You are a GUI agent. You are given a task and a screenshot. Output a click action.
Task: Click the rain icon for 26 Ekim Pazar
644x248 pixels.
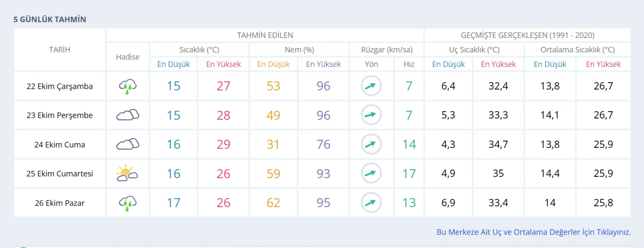[x=128, y=203]
